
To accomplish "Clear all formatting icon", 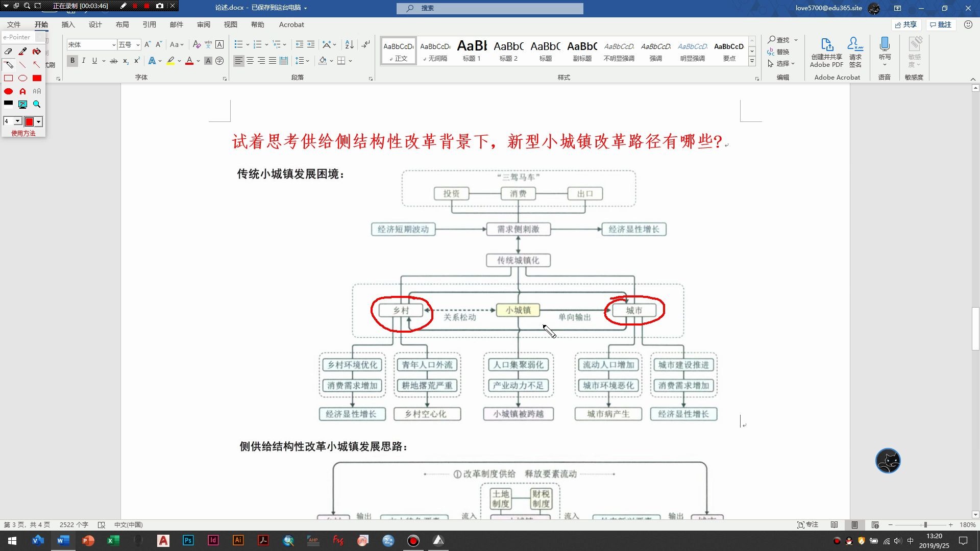I will pos(197,45).
